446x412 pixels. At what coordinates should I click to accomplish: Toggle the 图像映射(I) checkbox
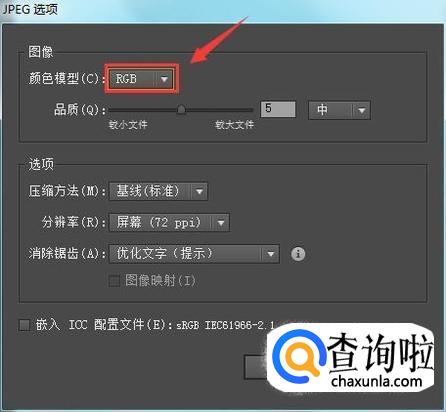(x=114, y=281)
